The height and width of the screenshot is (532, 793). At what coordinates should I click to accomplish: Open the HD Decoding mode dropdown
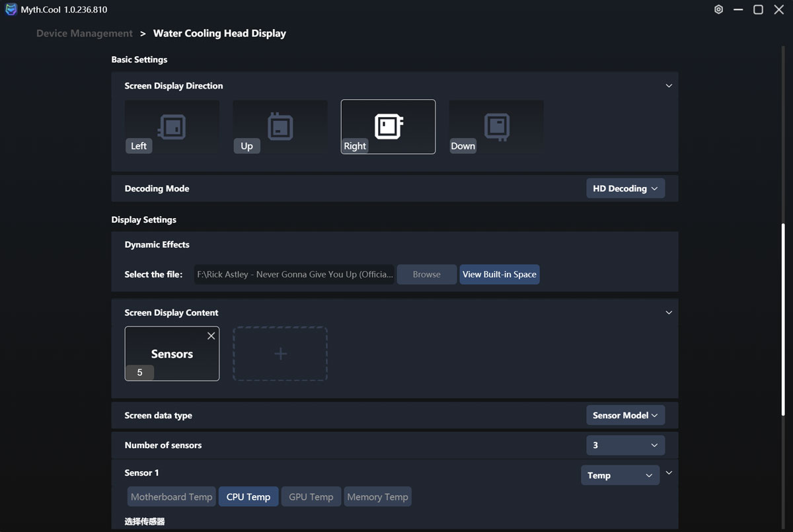tap(625, 188)
